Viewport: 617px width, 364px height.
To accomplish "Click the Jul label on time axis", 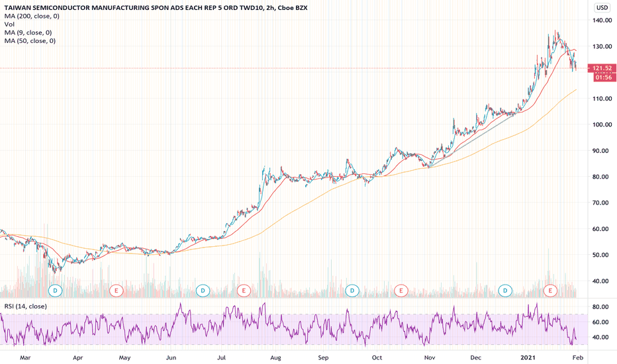I will [x=221, y=357].
